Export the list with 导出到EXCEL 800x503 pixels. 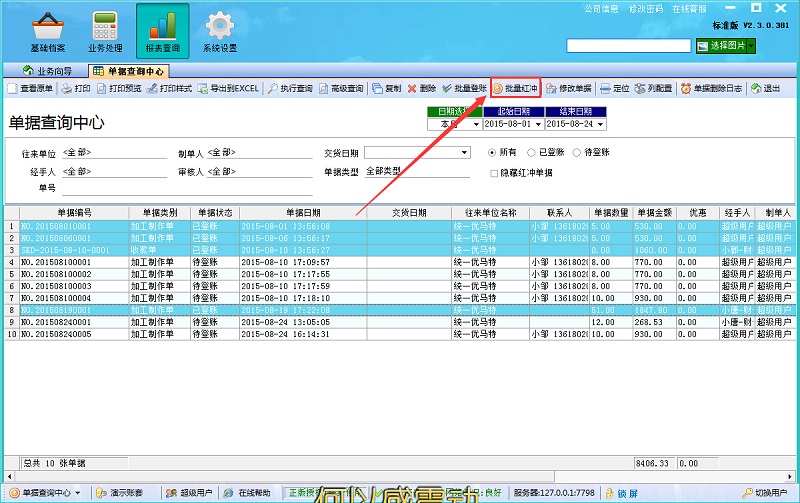coord(228,88)
